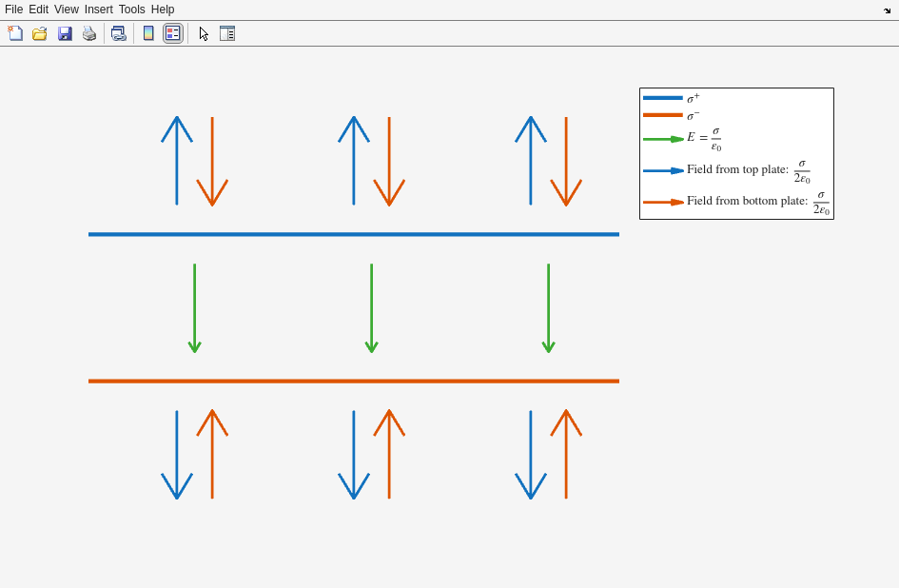
Task: Click the blue σ+ line swatch in legend
Action: click(x=662, y=98)
